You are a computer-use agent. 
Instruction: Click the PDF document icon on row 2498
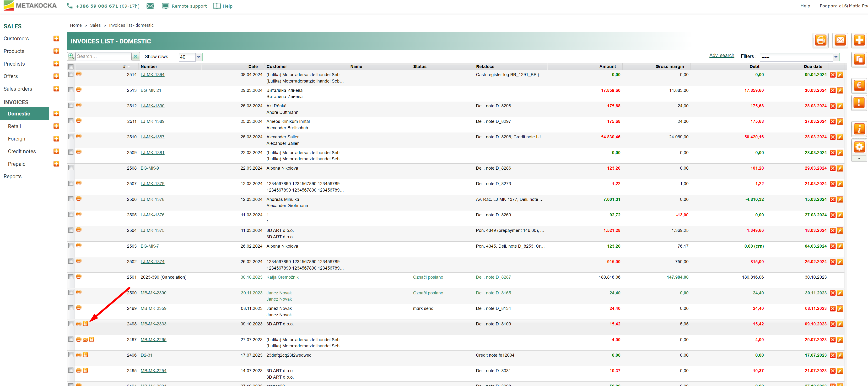tap(85, 324)
